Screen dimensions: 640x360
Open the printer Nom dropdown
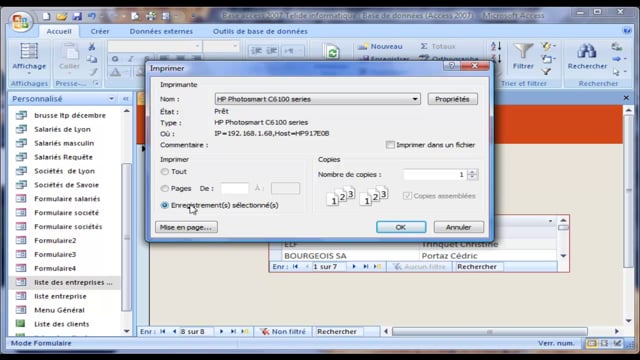pos(415,99)
